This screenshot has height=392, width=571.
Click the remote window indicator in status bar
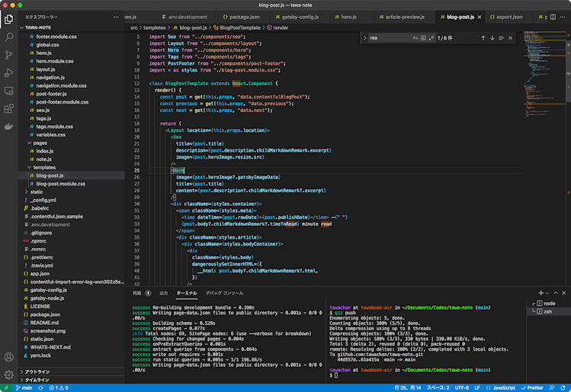[6, 388]
